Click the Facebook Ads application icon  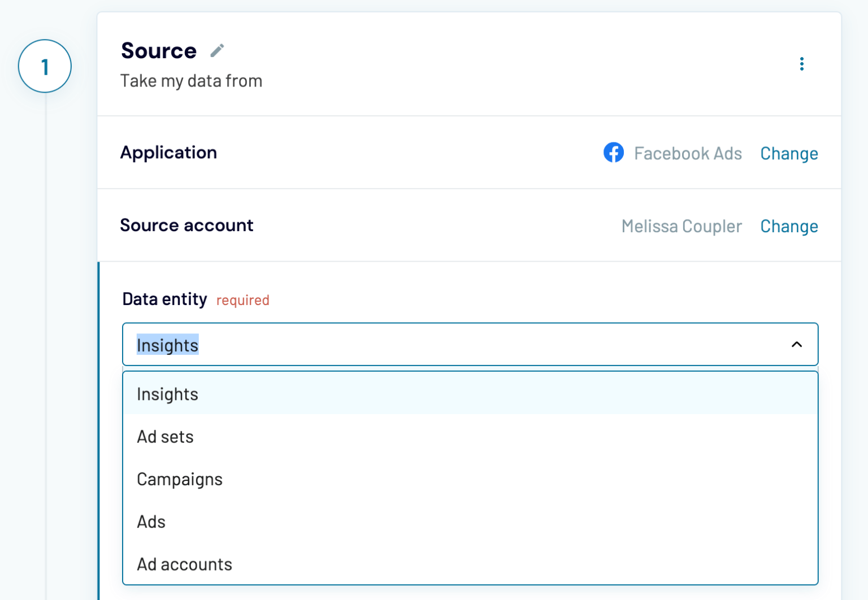(x=614, y=153)
